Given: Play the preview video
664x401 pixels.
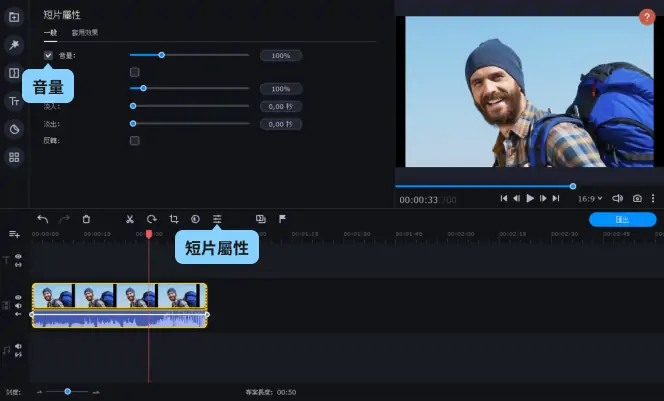Looking at the screenshot, I should click(530, 198).
